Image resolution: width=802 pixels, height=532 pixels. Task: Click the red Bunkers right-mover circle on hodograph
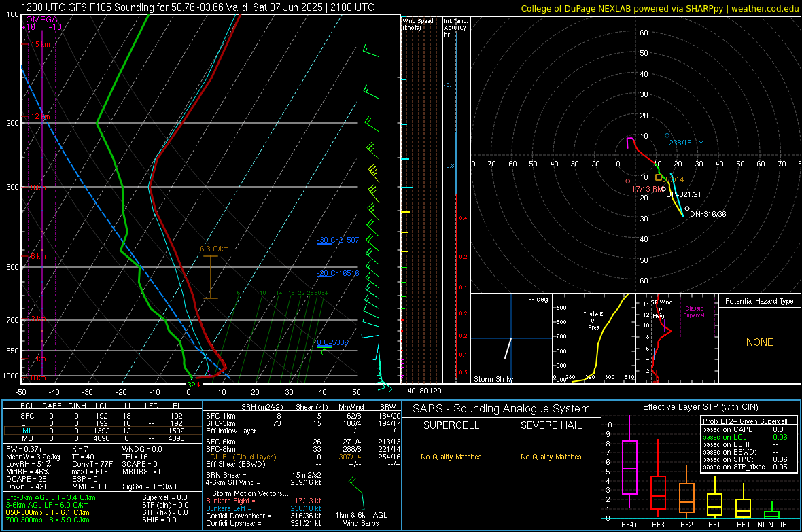tap(627, 181)
